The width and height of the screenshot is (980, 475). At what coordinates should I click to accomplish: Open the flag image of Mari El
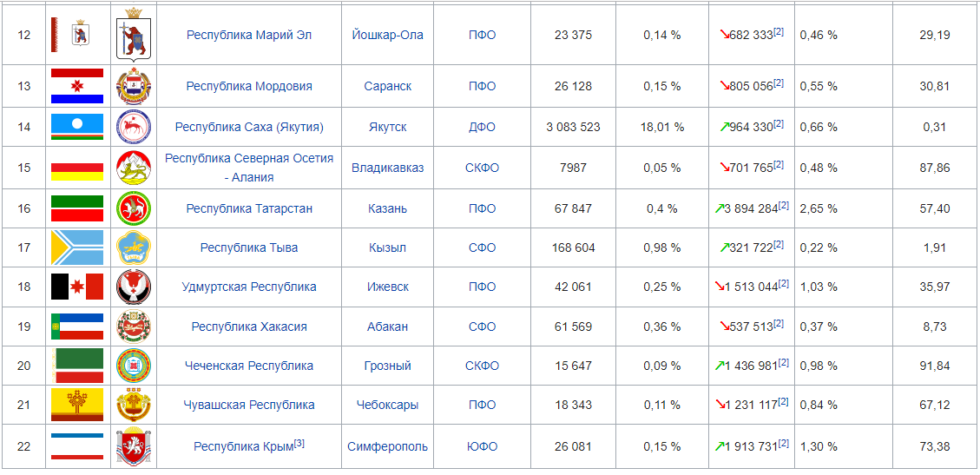(x=77, y=35)
